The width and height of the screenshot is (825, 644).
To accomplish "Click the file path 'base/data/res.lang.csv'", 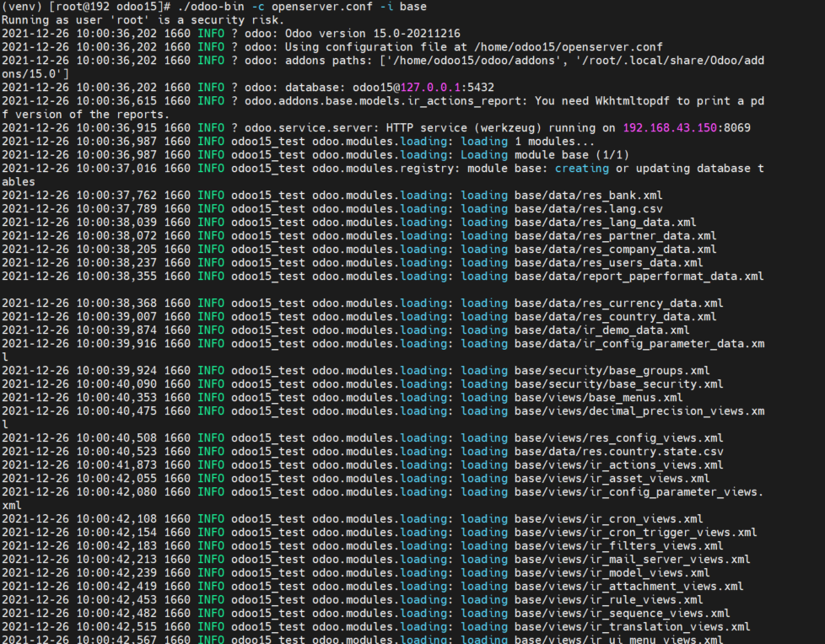I will pyautogui.click(x=588, y=209).
